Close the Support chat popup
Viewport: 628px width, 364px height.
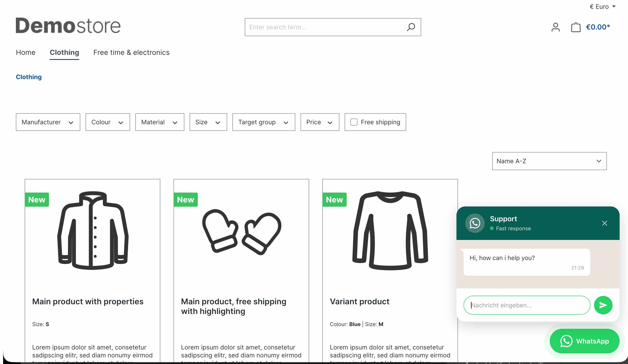pyautogui.click(x=604, y=223)
